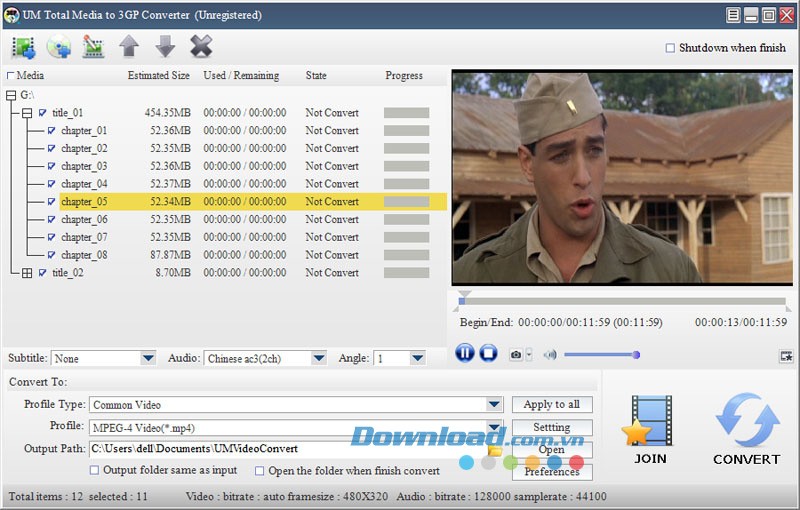
Task: Toggle the Media select-all checkbox
Action: (10, 75)
